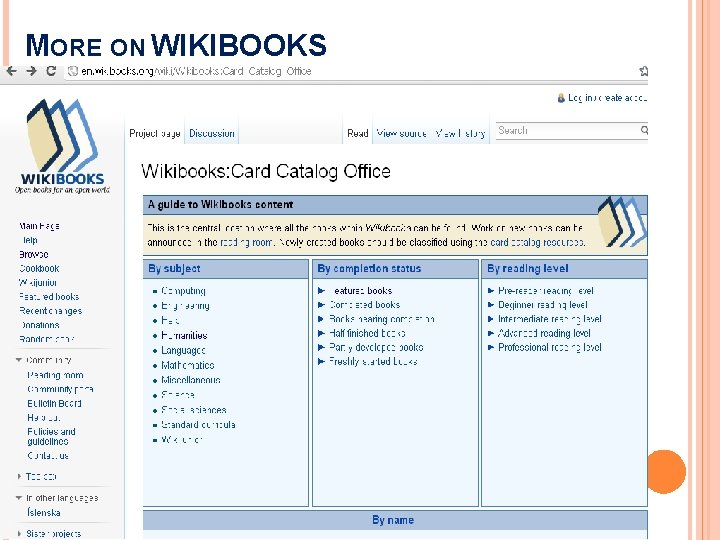Click the browser address bar URL
Screen dimensions: 720x540
tap(196, 71)
